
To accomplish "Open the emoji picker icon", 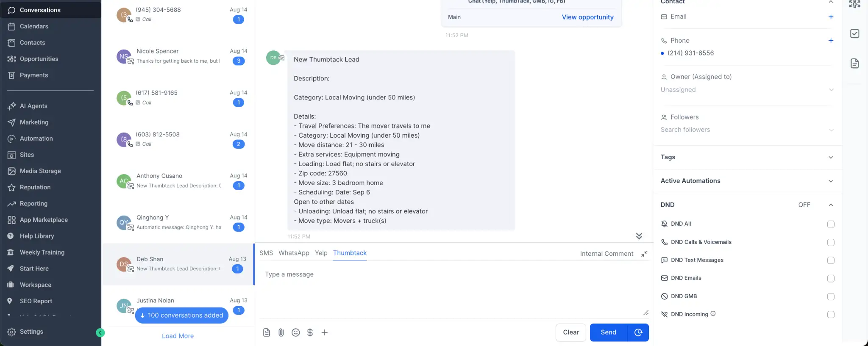I will (296, 332).
